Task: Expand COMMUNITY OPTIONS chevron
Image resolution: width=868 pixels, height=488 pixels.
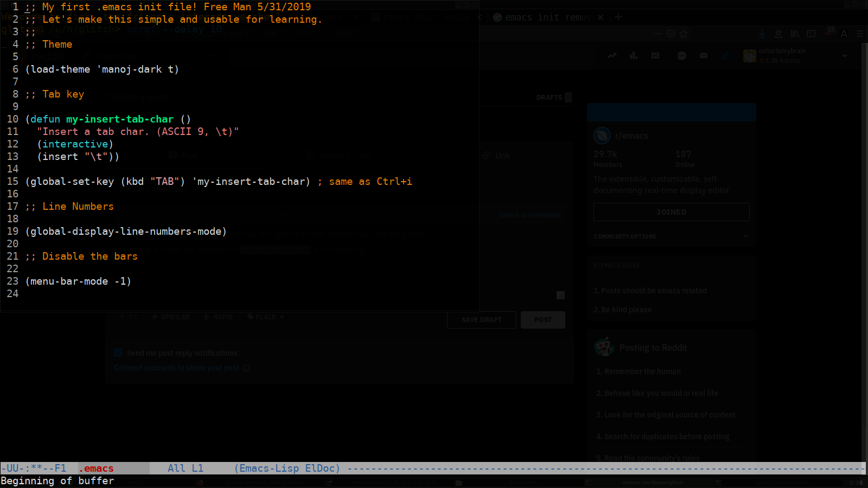Action: (x=746, y=236)
